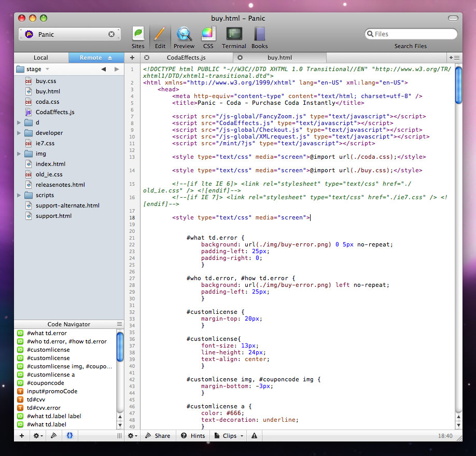The width and height of the screenshot is (476, 456).
Task: Jump to input#promoCode in navigator
Action: pyautogui.click(x=65, y=391)
